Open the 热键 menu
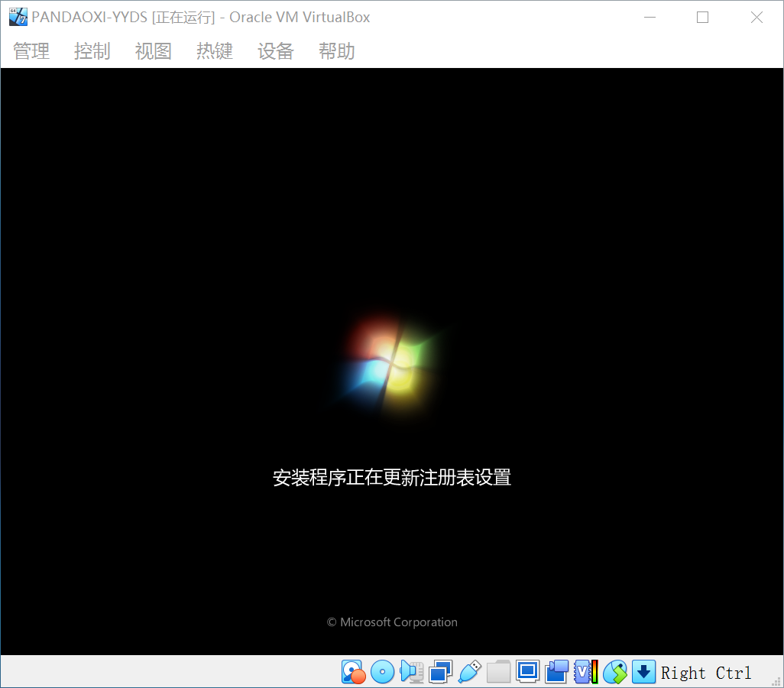Screen dimensions: 784x688 point(215,51)
